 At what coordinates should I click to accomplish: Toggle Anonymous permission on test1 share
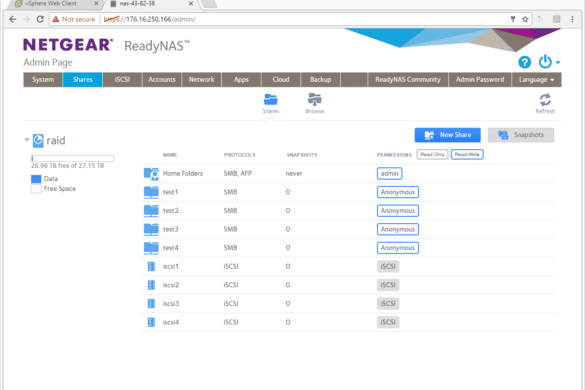click(398, 192)
